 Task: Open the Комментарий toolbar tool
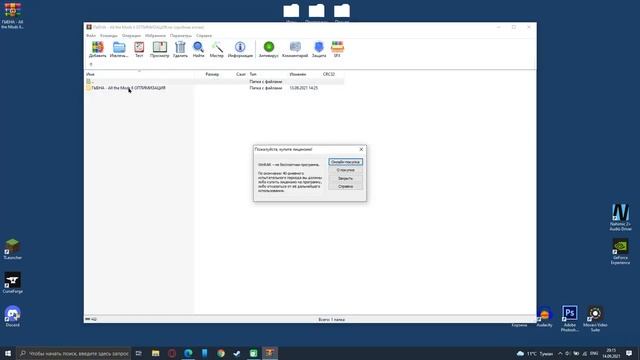pyautogui.click(x=295, y=49)
